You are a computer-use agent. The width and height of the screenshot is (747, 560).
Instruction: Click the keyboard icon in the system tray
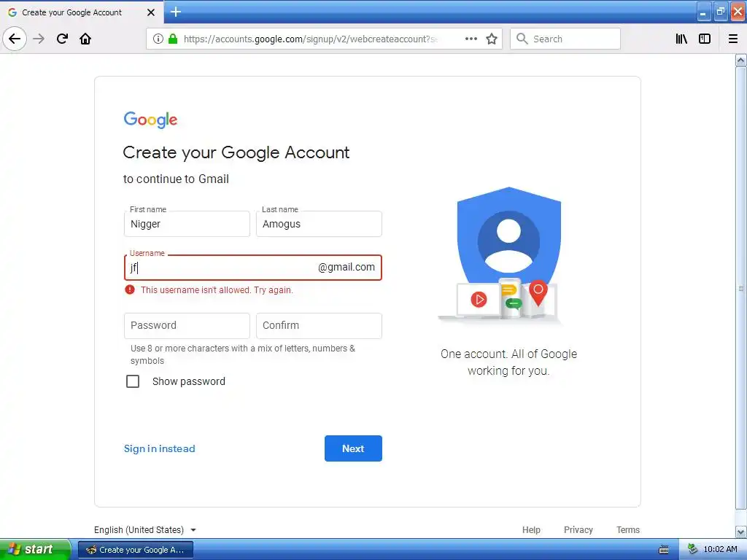664,550
